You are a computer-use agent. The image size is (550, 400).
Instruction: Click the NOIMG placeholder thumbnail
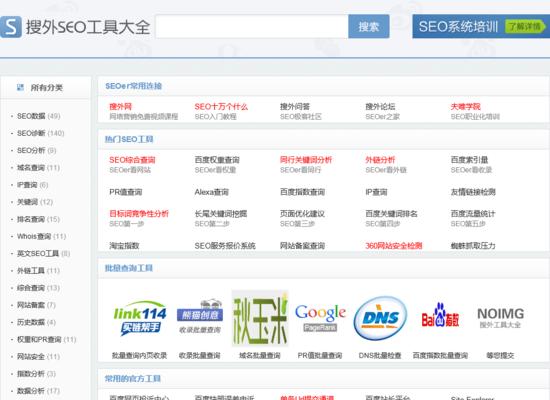tap(501, 318)
